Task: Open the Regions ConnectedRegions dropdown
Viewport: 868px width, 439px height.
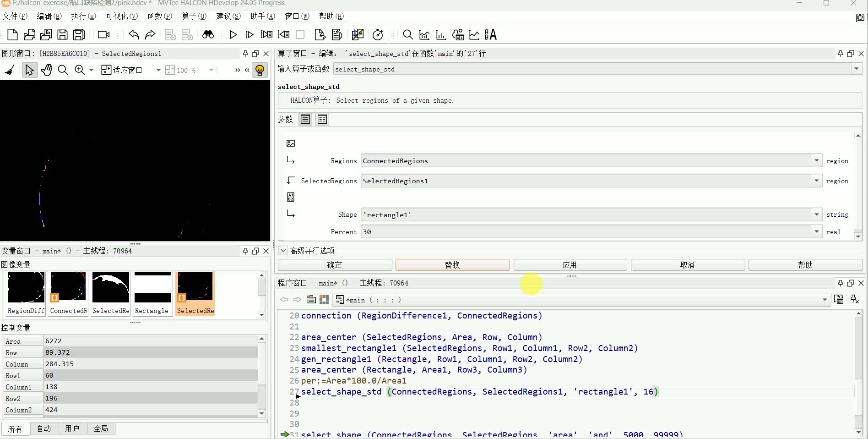Action: pyautogui.click(x=816, y=161)
